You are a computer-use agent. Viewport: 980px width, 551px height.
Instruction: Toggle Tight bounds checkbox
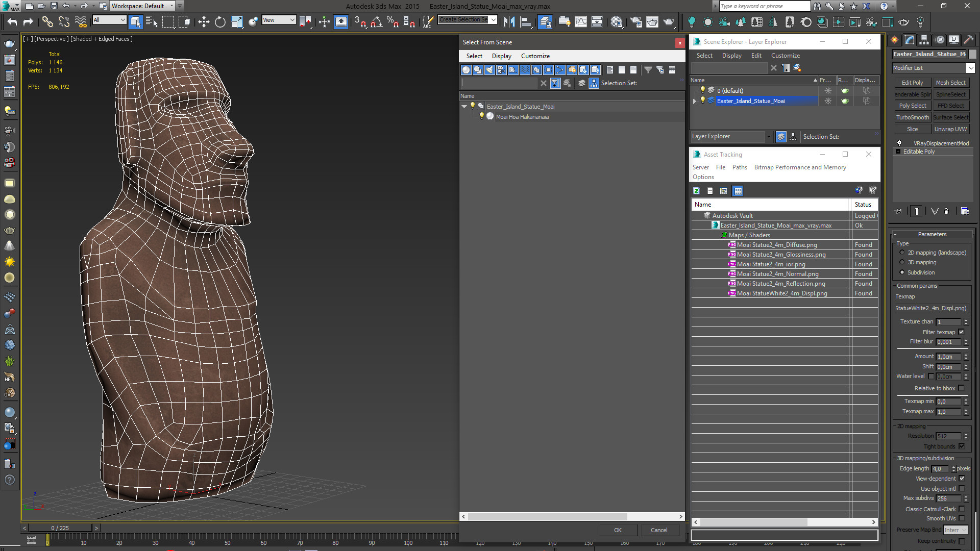962,446
